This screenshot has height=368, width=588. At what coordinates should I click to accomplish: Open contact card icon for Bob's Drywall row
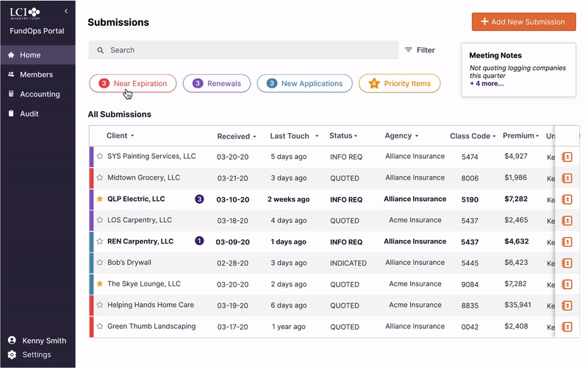point(567,263)
